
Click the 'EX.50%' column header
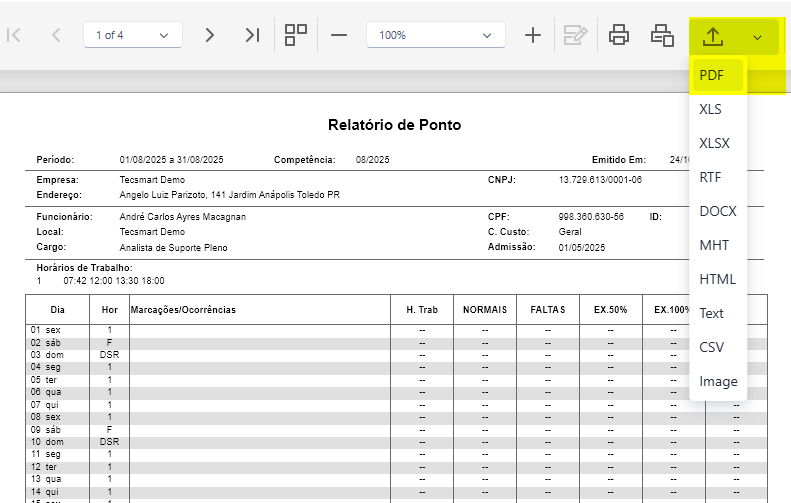coord(610,310)
